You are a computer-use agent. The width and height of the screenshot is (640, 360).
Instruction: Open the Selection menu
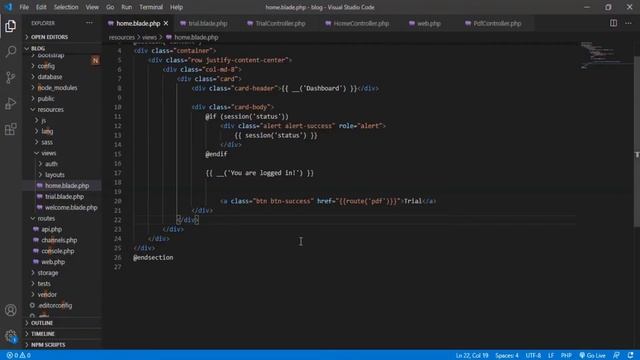[66, 7]
